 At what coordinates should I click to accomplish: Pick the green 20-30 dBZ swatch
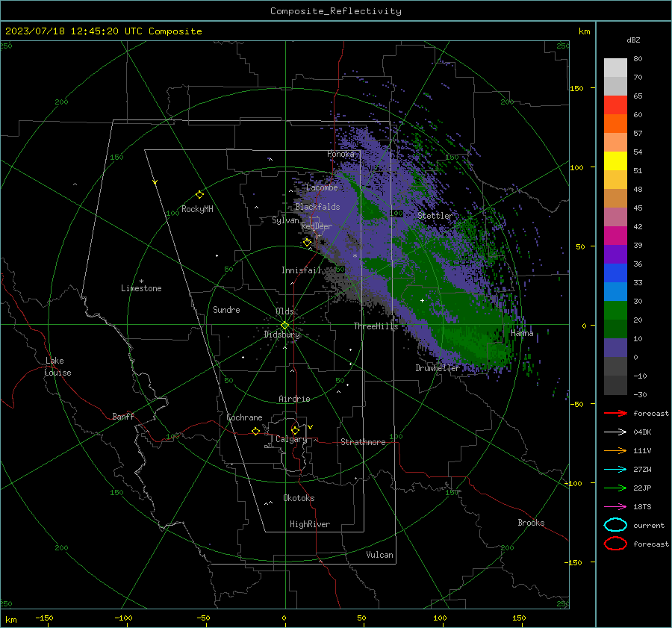point(615,311)
